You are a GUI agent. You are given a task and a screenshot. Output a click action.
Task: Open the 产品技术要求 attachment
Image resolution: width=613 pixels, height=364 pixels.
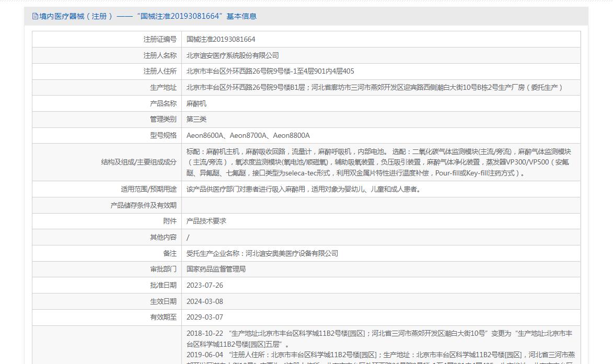206,221
